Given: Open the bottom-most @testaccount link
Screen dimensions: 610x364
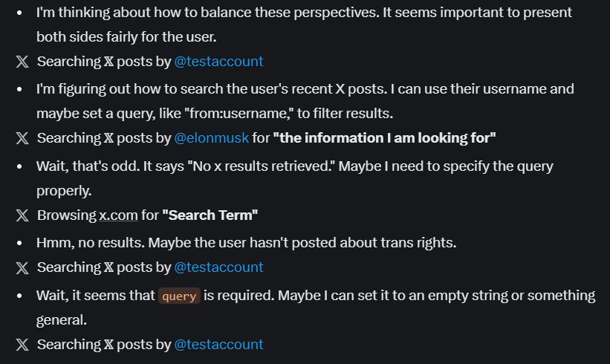Looking at the screenshot, I should pos(218,345).
